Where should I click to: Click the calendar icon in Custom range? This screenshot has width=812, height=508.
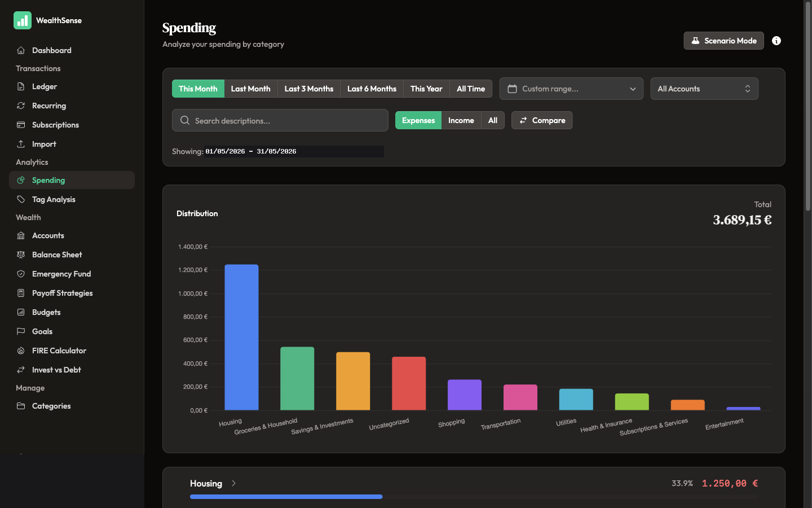point(512,89)
